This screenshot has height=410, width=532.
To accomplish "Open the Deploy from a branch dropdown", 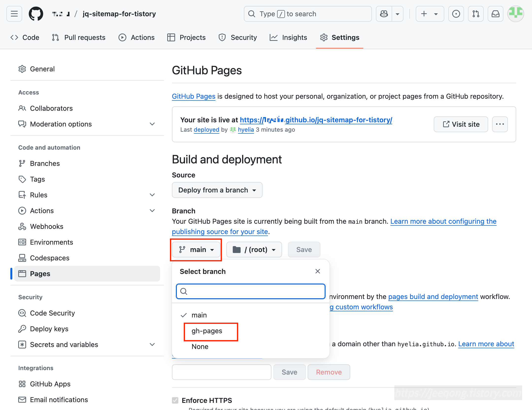I will pyautogui.click(x=217, y=190).
